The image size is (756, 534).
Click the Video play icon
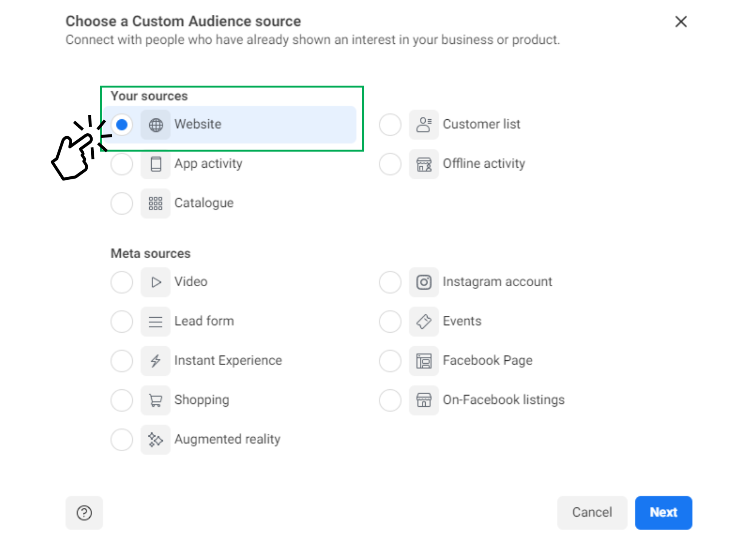click(x=156, y=282)
